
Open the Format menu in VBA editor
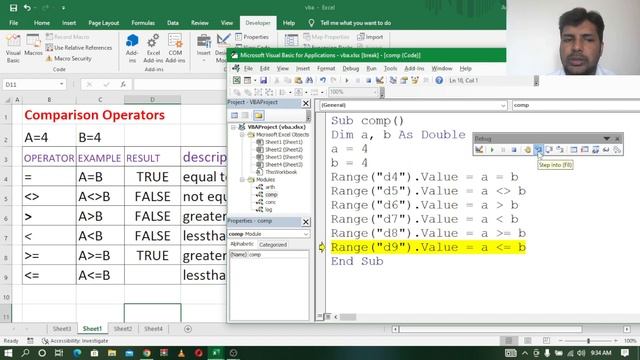tap(326, 69)
